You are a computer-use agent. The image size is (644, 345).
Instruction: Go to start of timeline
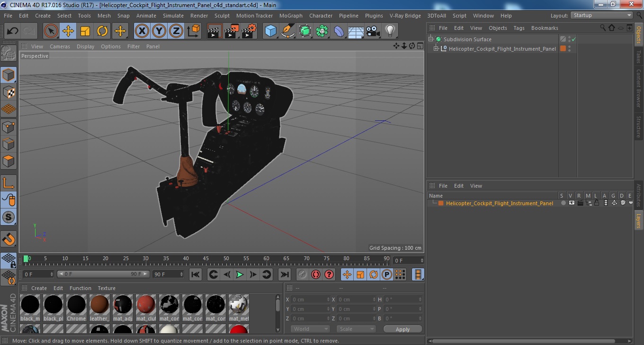195,274
